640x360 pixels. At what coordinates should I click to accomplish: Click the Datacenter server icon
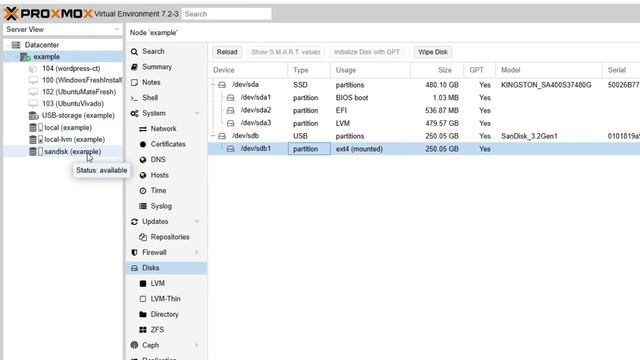click(16, 45)
